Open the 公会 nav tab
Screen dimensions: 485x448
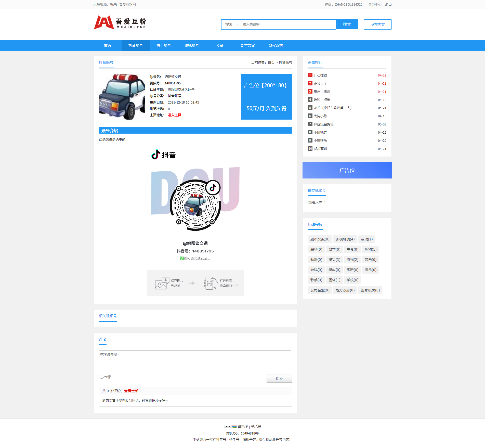click(x=220, y=45)
